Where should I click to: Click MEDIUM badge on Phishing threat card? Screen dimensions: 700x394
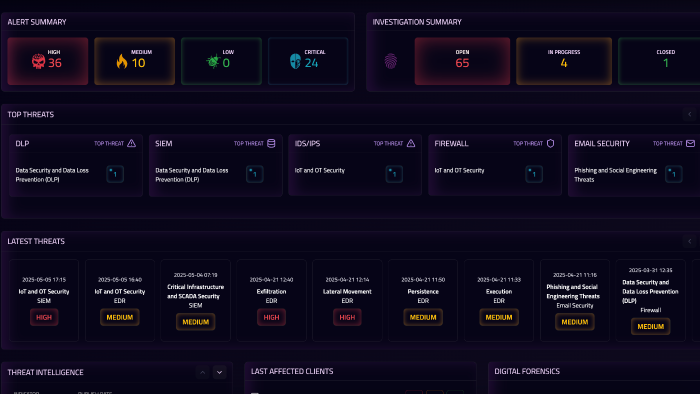coord(575,322)
